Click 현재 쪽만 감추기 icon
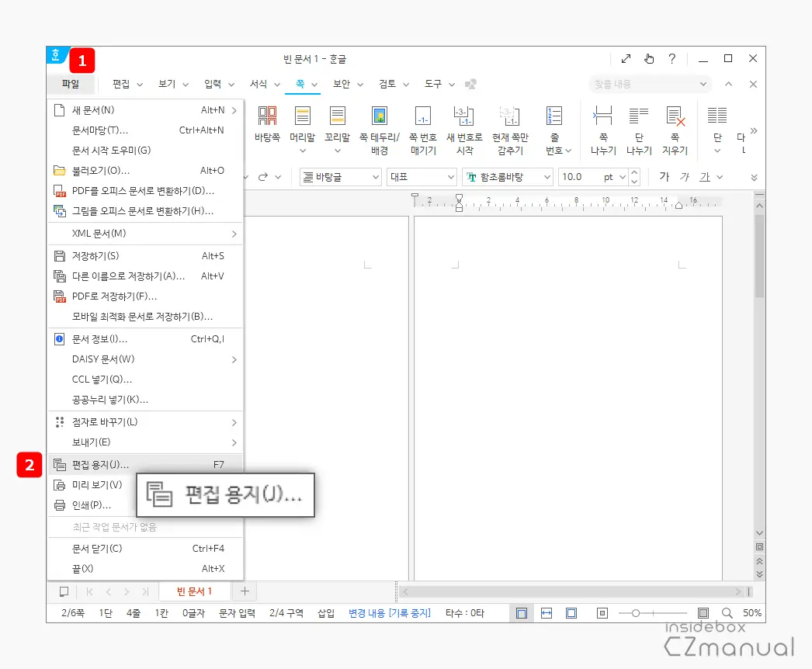 (510, 116)
